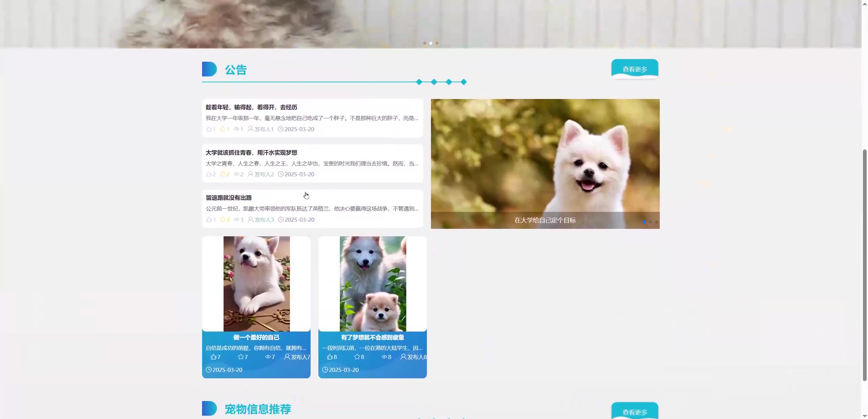Open 留退路就没有出路 announcement title
Screen dimensions: 868x419
pyautogui.click(x=229, y=198)
